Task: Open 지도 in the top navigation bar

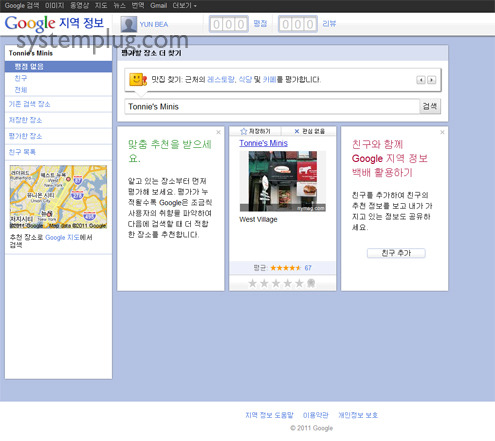Action: pos(101,6)
